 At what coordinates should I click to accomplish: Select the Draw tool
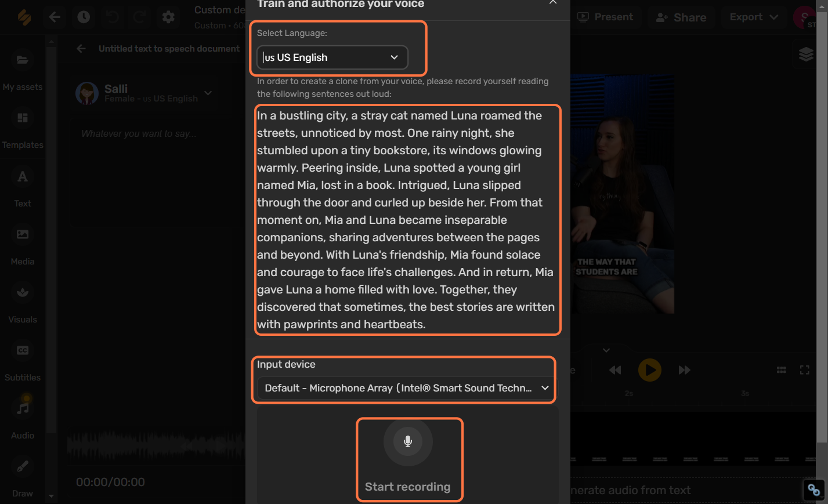point(23,477)
